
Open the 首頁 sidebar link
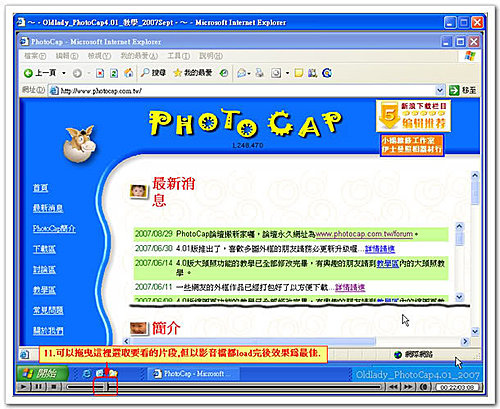click(x=40, y=188)
